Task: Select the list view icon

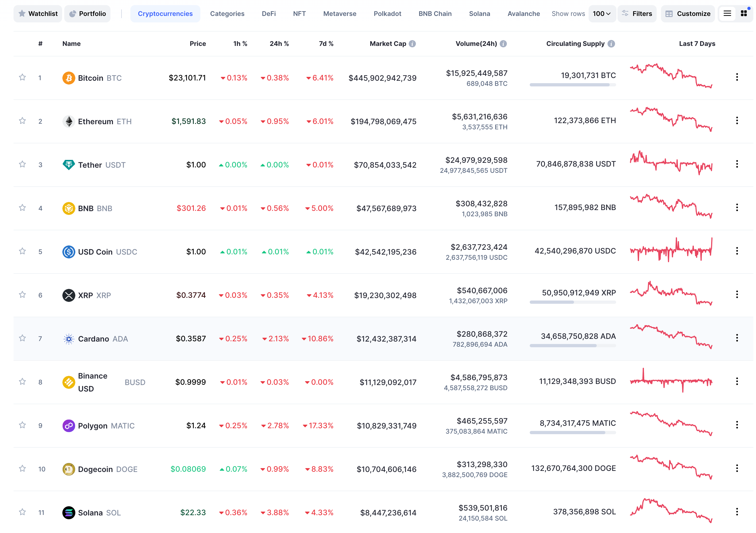Action: coord(727,14)
